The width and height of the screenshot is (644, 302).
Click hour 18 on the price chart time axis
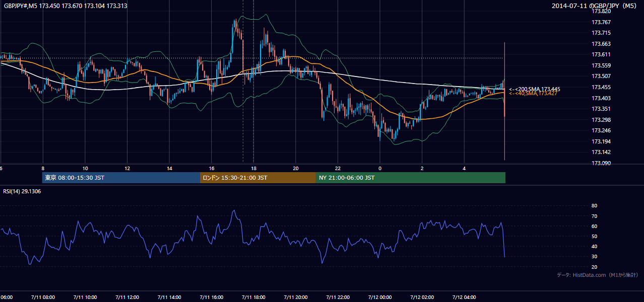[254, 168]
